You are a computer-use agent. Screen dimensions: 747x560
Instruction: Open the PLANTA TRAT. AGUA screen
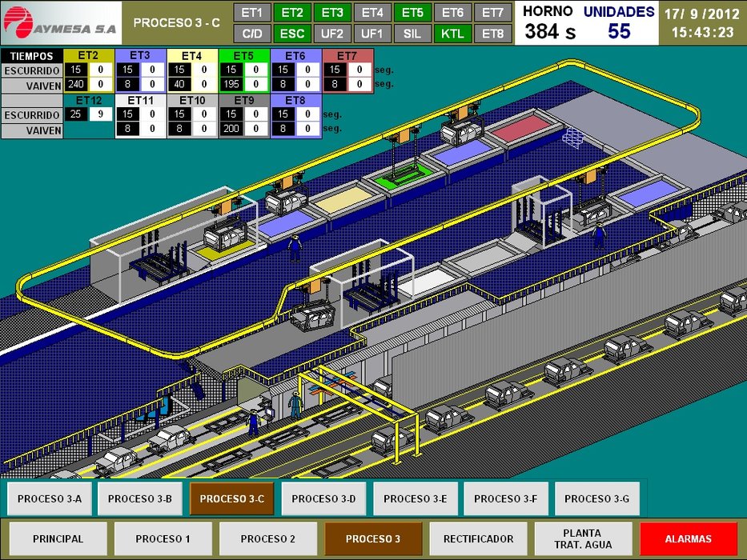tap(582, 538)
